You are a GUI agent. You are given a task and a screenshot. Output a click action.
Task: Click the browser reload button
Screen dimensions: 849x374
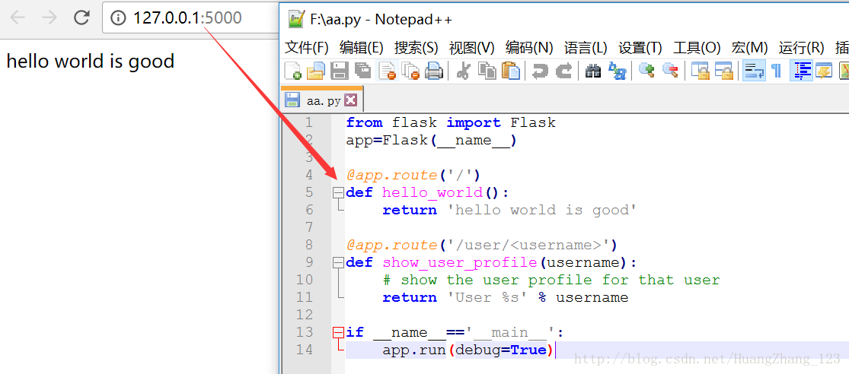pyautogui.click(x=82, y=18)
